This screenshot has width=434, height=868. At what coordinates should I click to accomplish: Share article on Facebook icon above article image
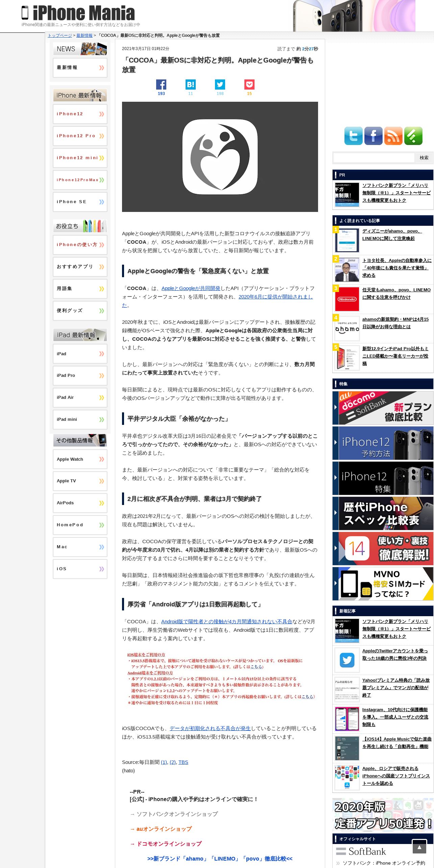[161, 85]
